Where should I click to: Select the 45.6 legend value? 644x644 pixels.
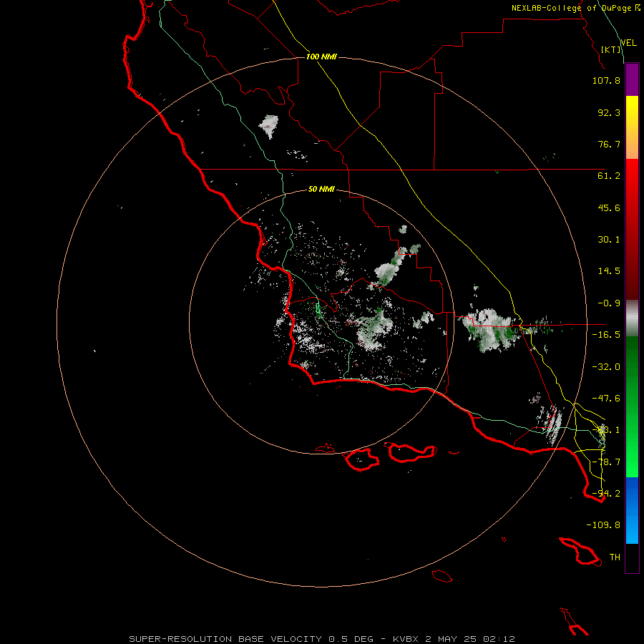pos(609,208)
